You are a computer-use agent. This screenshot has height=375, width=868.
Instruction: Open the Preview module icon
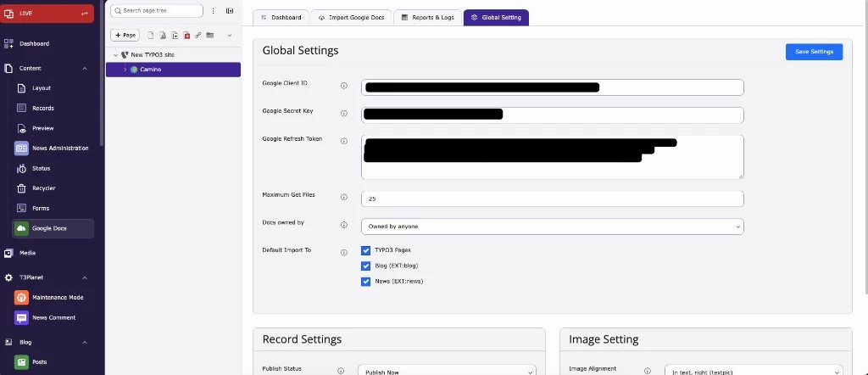[x=21, y=128]
